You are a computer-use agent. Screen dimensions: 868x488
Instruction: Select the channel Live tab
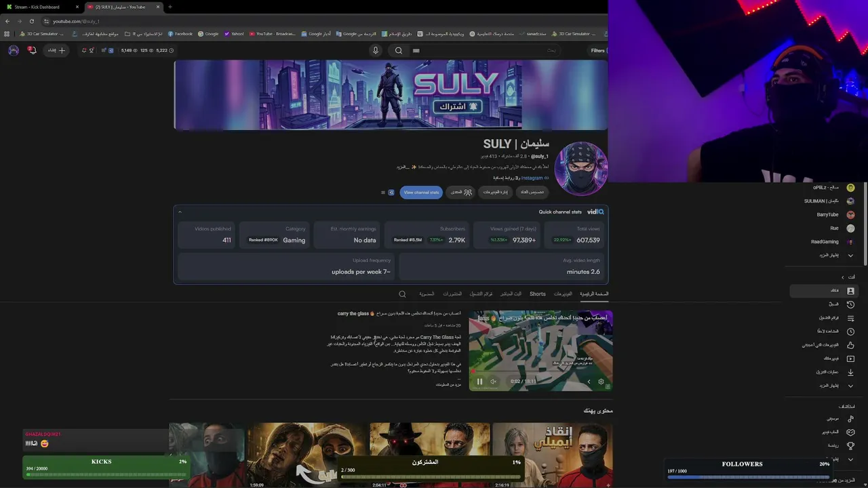point(511,294)
